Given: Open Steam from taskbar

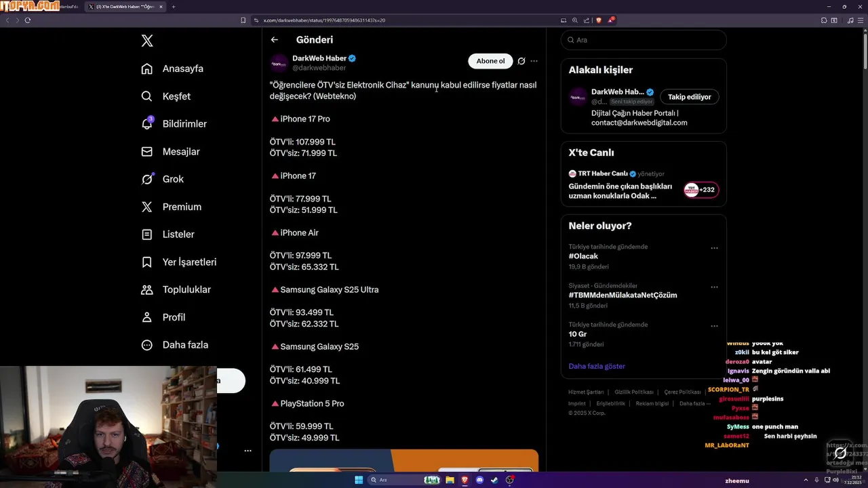Looking at the screenshot, I should pos(494,480).
